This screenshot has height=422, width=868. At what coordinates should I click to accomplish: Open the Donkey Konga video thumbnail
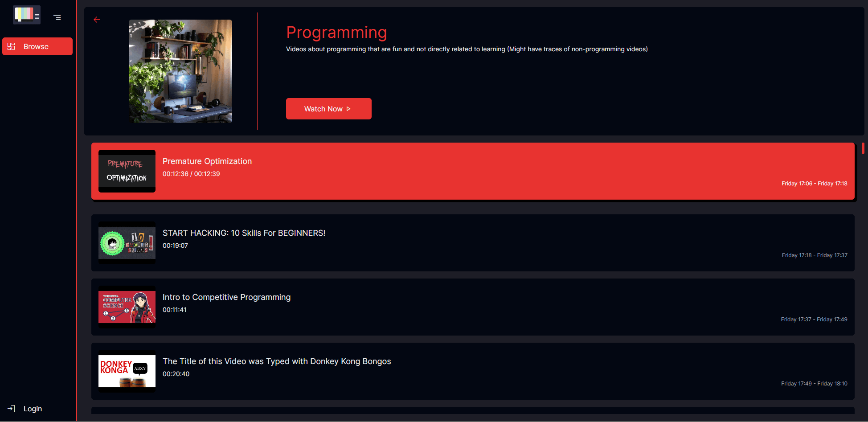click(127, 371)
